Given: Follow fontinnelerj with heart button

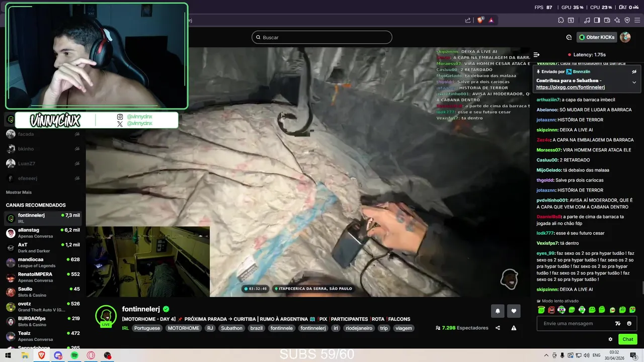Looking at the screenshot, I should [x=514, y=311].
